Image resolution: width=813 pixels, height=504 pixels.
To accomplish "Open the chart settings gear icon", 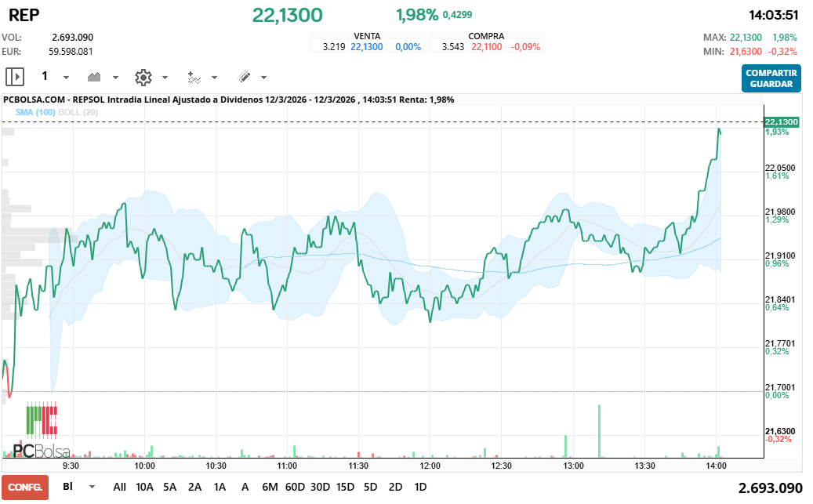I will (142, 76).
